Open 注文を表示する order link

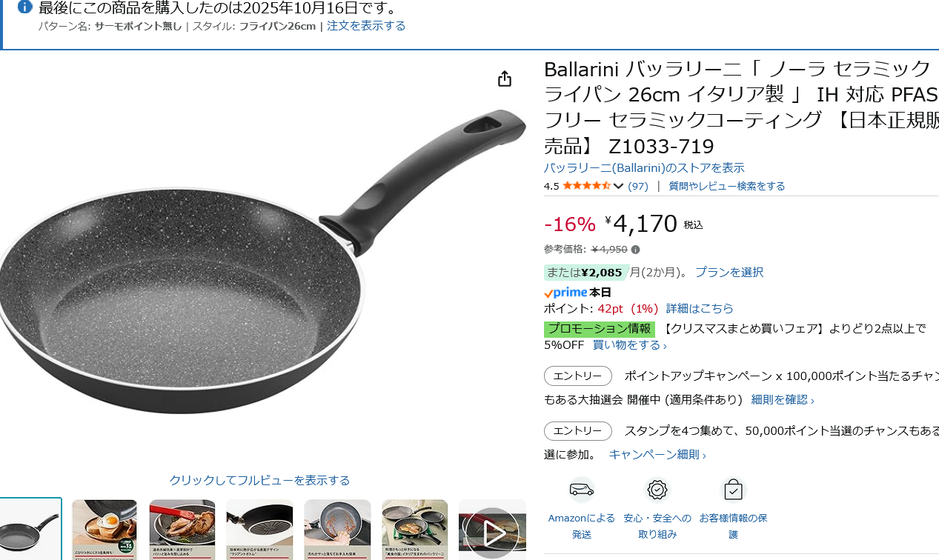click(x=366, y=26)
